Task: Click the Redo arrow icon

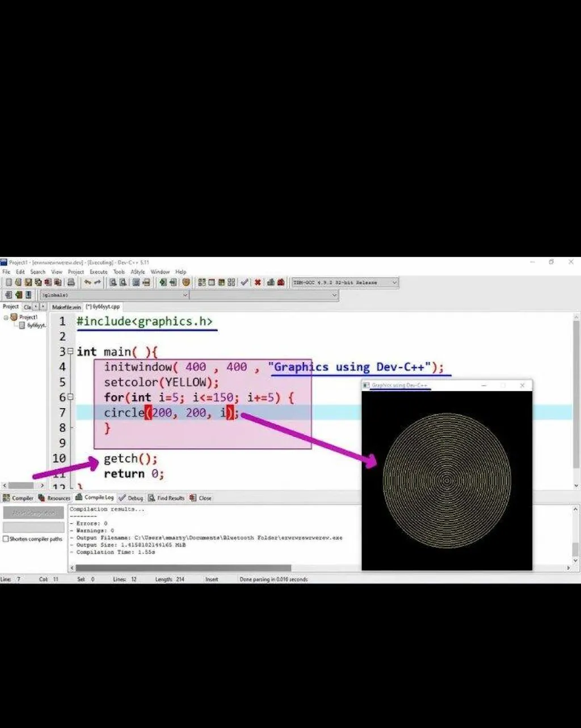Action: (x=98, y=282)
